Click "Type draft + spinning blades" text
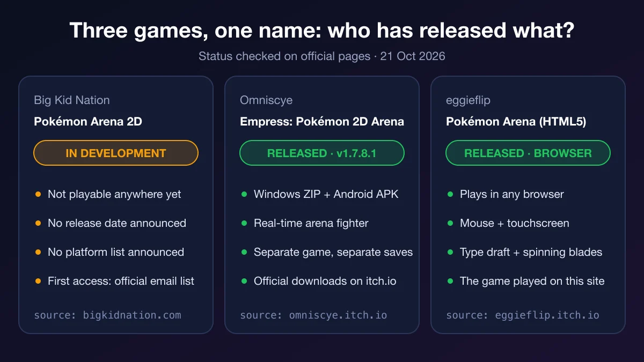This screenshot has width=644, height=362. point(531,252)
